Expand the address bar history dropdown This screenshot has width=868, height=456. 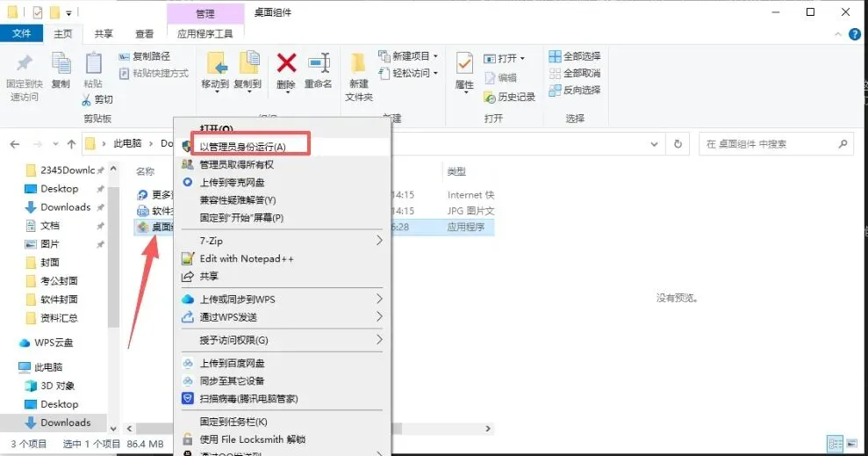(654, 144)
